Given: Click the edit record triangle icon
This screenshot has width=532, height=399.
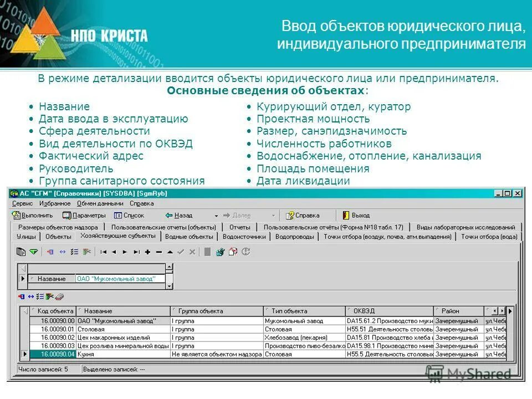Looking at the screenshot, I should (x=170, y=252).
